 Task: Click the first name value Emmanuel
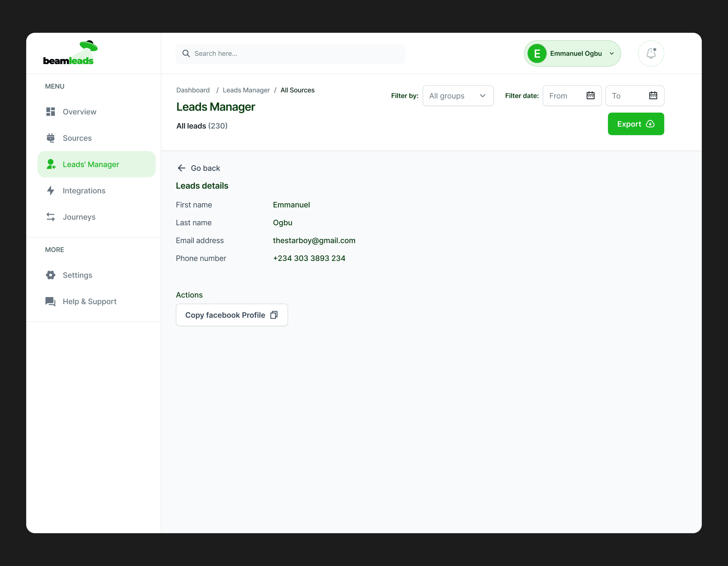point(291,205)
